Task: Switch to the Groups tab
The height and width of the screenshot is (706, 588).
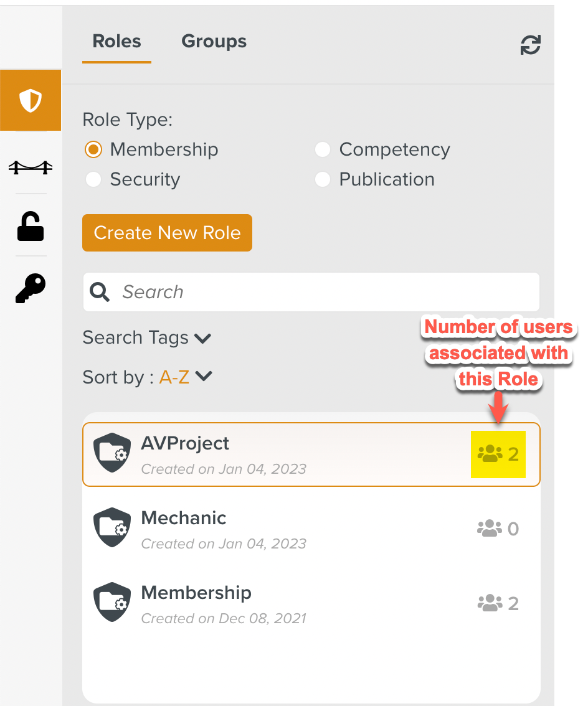Action: click(214, 42)
